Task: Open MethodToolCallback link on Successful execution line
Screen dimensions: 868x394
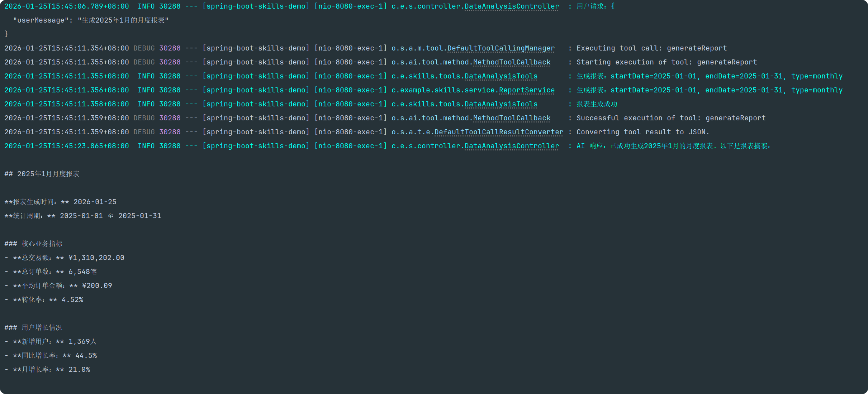Action: click(512, 118)
